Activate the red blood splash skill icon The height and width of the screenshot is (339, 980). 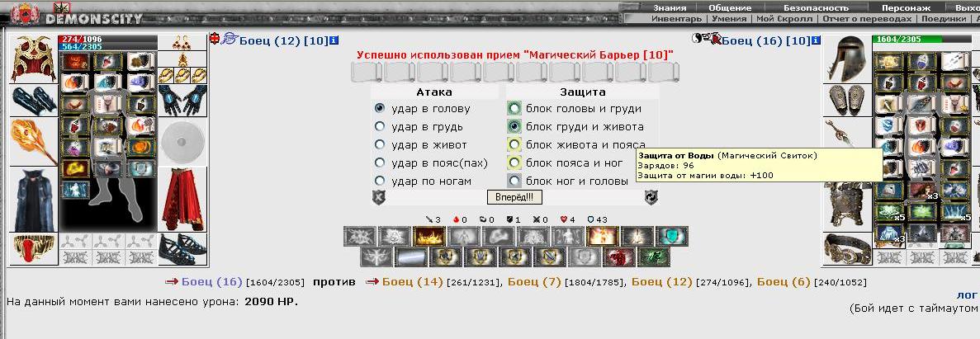[620, 257]
